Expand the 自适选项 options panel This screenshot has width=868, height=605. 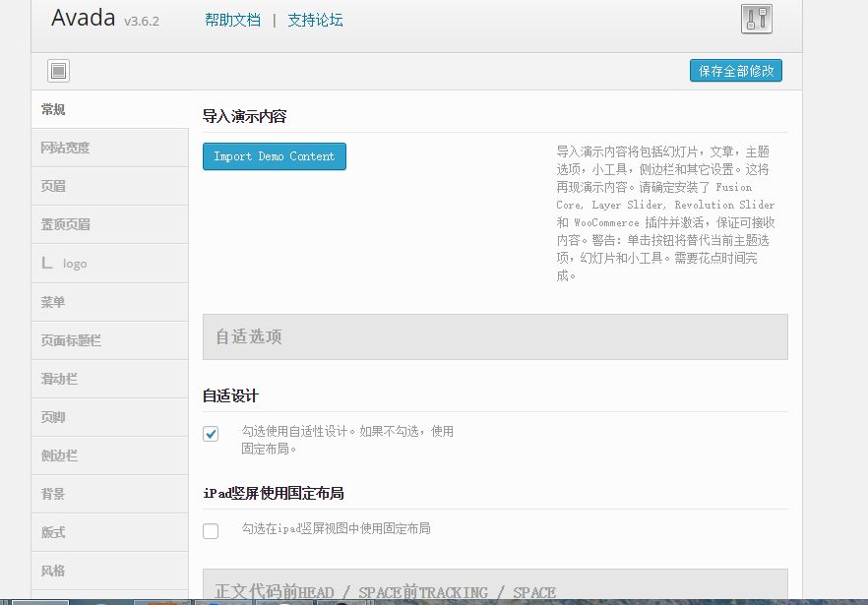pos(494,336)
